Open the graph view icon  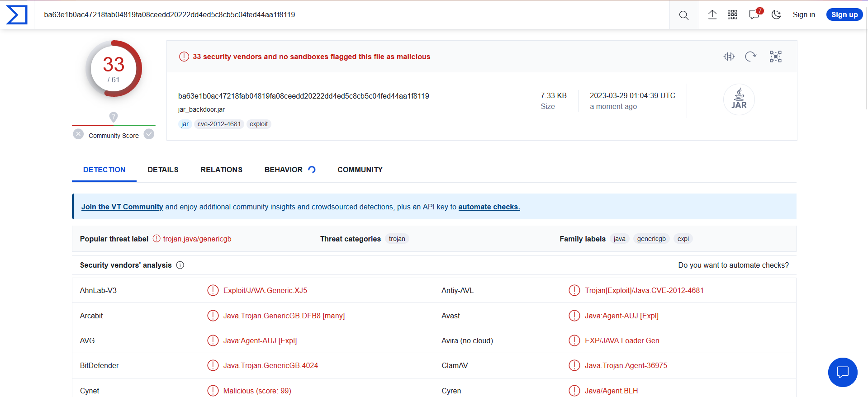pos(776,57)
